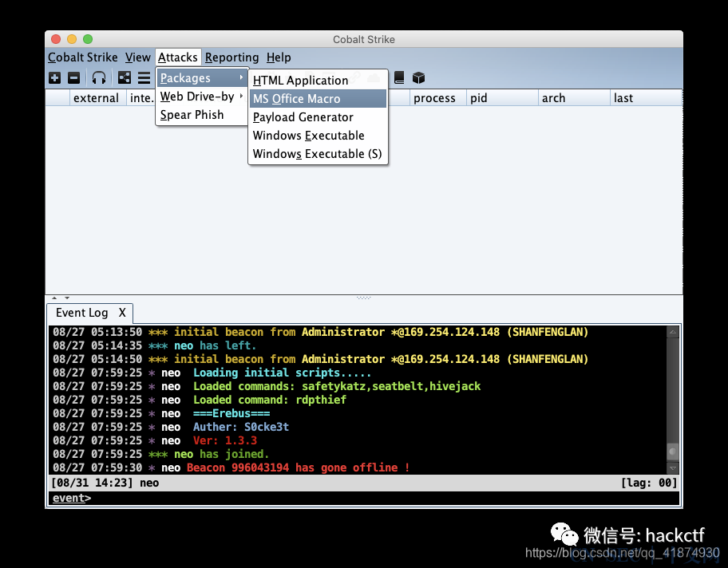The height and width of the screenshot is (568, 728).
Task: Click the 05:14:50 initial beacon log line
Action: [320, 359]
